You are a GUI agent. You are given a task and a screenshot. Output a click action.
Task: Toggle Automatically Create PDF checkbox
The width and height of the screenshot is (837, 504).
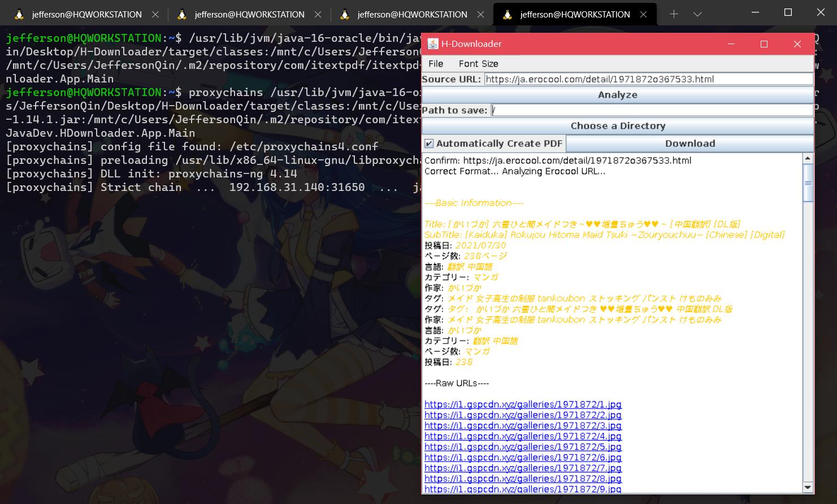click(x=430, y=144)
